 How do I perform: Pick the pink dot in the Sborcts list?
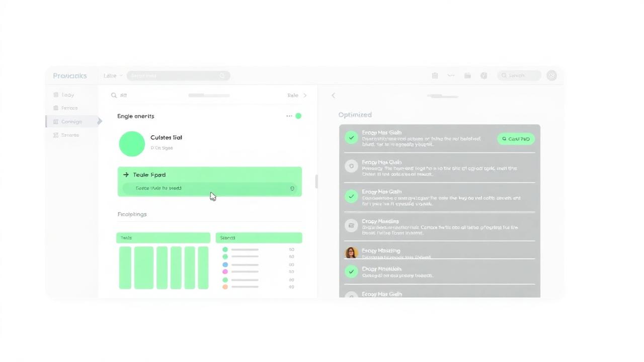pos(225,271)
